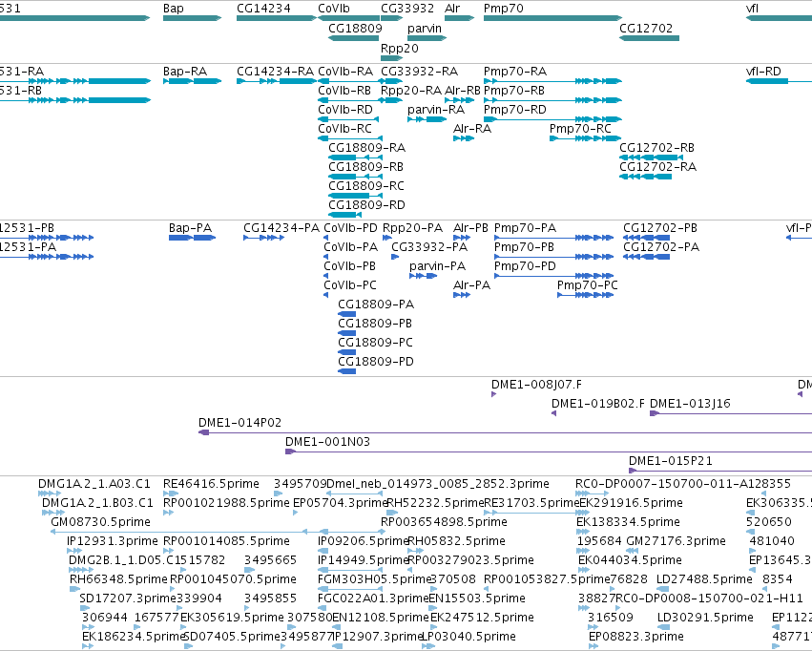
Task: Select the DME1-001N03 clone label
Action: pos(328,442)
